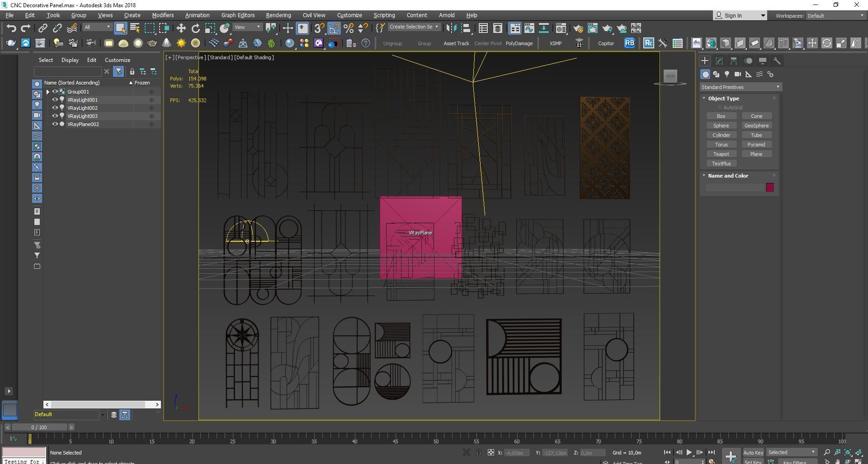
Task: Hide VRayLight001 using its eye icon
Action: point(55,100)
